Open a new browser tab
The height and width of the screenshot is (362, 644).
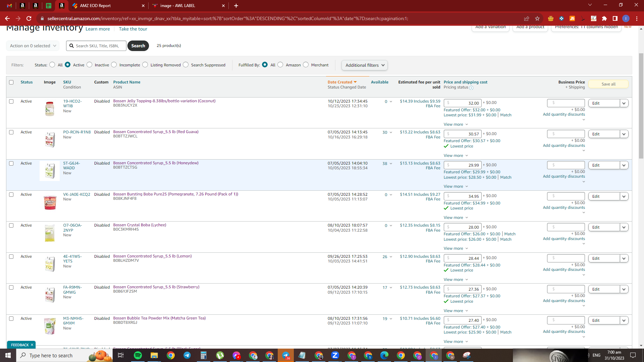click(236, 6)
